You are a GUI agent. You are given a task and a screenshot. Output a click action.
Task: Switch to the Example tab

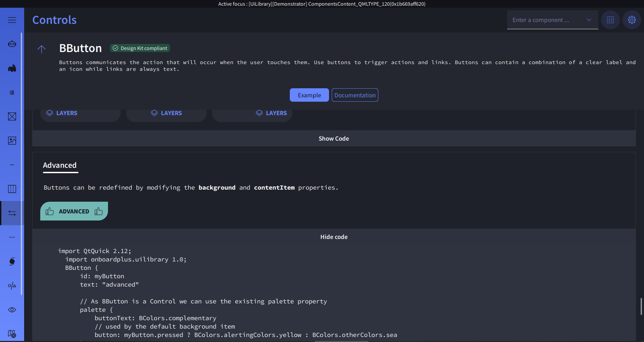pyautogui.click(x=309, y=95)
